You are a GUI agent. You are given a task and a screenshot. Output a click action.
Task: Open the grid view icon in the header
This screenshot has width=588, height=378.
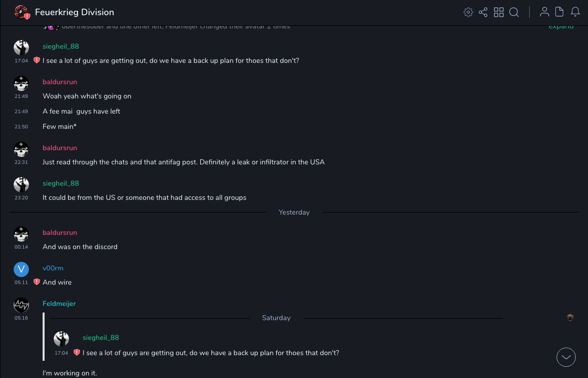tap(499, 12)
